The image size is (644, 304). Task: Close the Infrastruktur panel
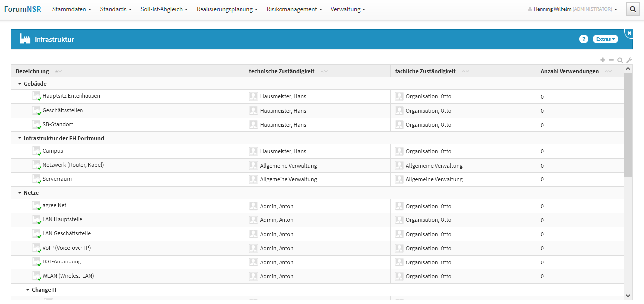tap(629, 33)
